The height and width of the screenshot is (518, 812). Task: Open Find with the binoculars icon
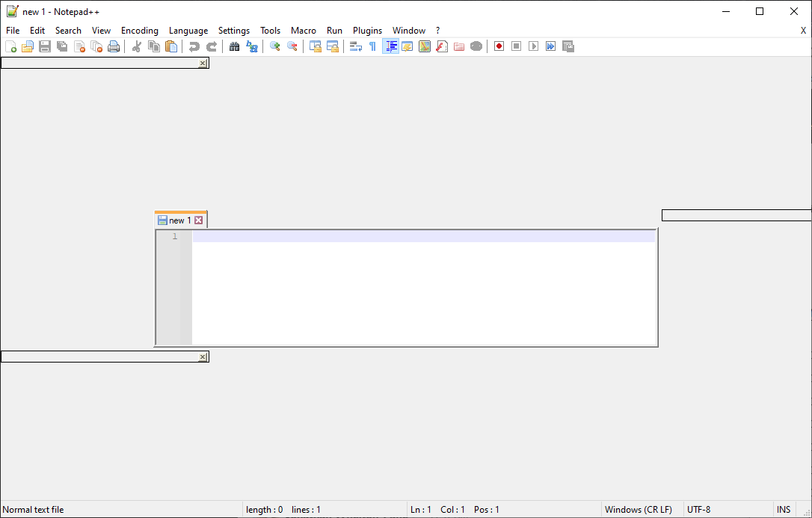[x=235, y=46]
